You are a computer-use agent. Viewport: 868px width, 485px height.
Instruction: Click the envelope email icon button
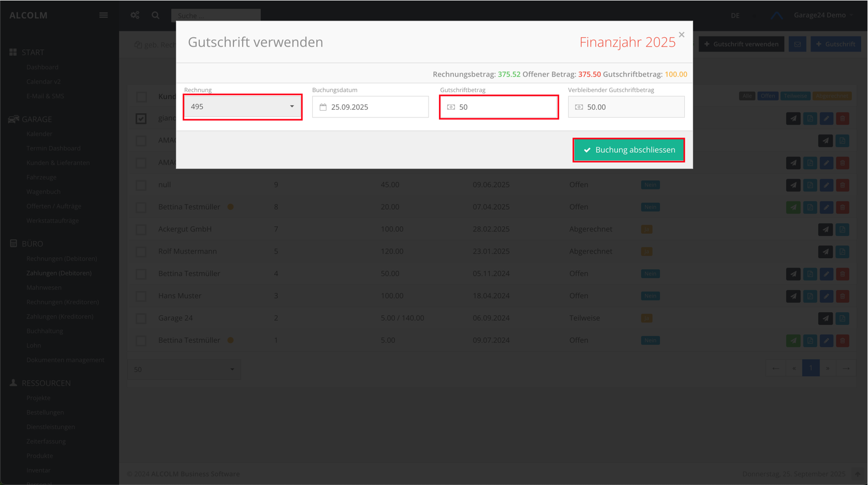[x=797, y=44]
